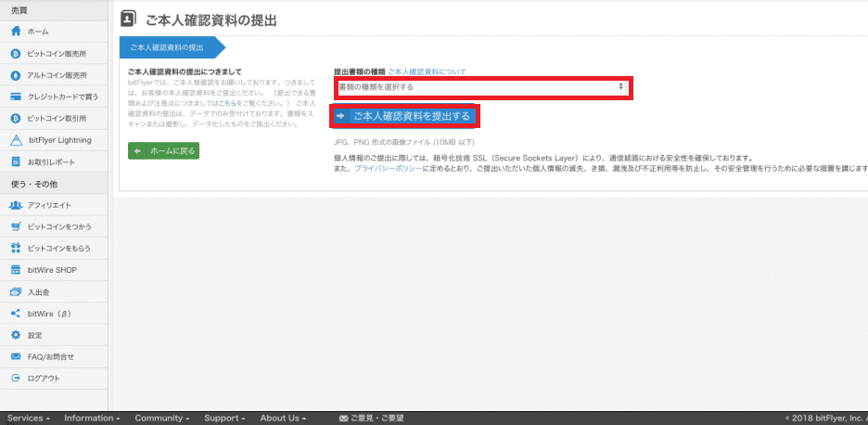Click the people icon beside アフィリエイト

pos(16,206)
